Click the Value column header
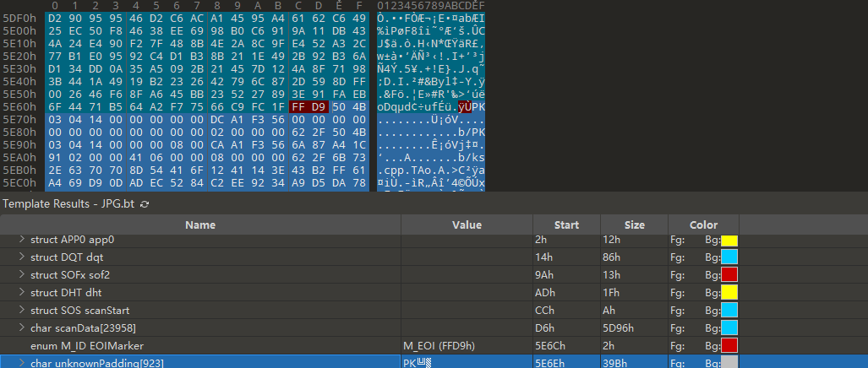Screen dimensions: 868x368 467,225
